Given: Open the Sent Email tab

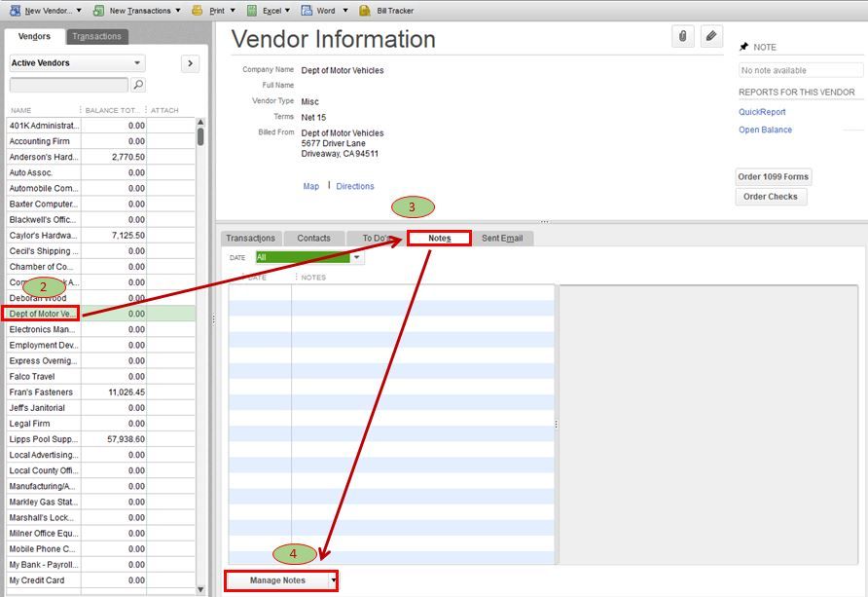Looking at the screenshot, I should (x=502, y=239).
